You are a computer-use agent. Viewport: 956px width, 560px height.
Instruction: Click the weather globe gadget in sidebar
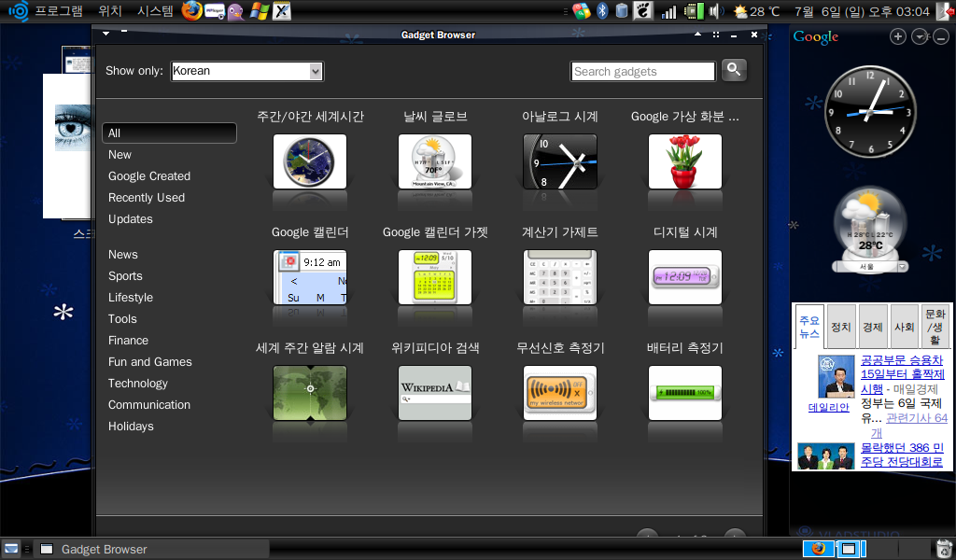click(870, 229)
